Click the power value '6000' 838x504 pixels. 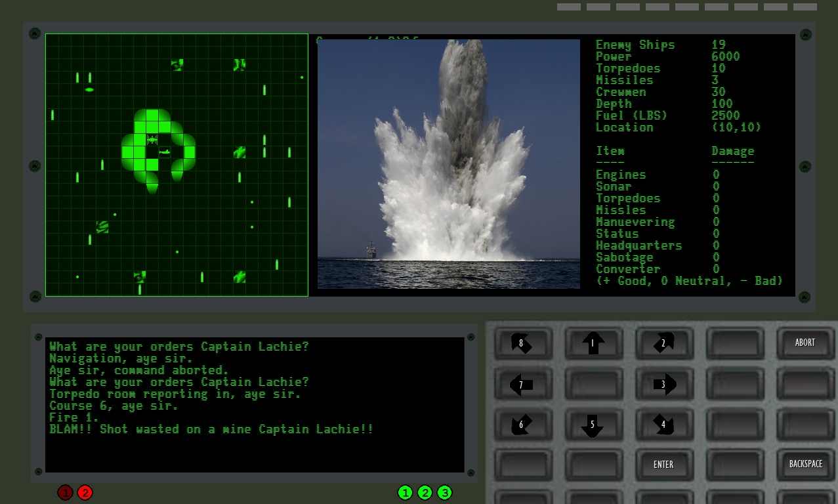pos(726,56)
